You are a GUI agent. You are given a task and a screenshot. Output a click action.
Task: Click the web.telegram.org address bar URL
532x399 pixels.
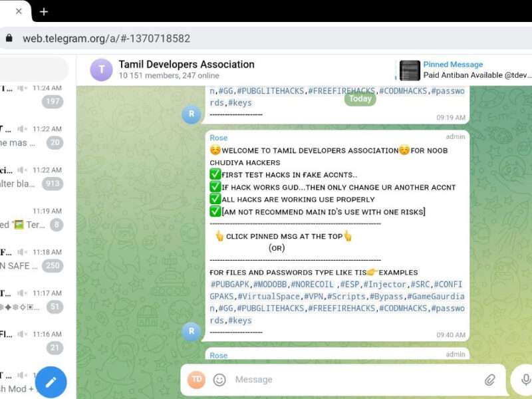coord(106,39)
